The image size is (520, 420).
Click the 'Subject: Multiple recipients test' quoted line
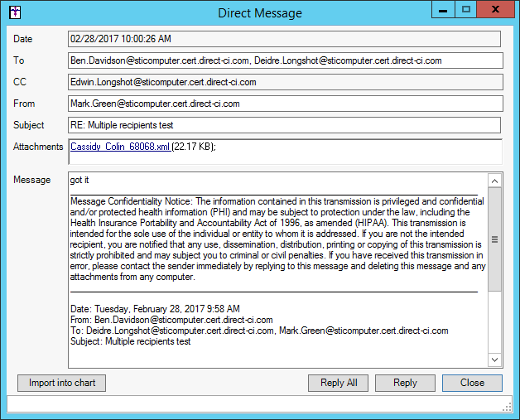pos(130,341)
